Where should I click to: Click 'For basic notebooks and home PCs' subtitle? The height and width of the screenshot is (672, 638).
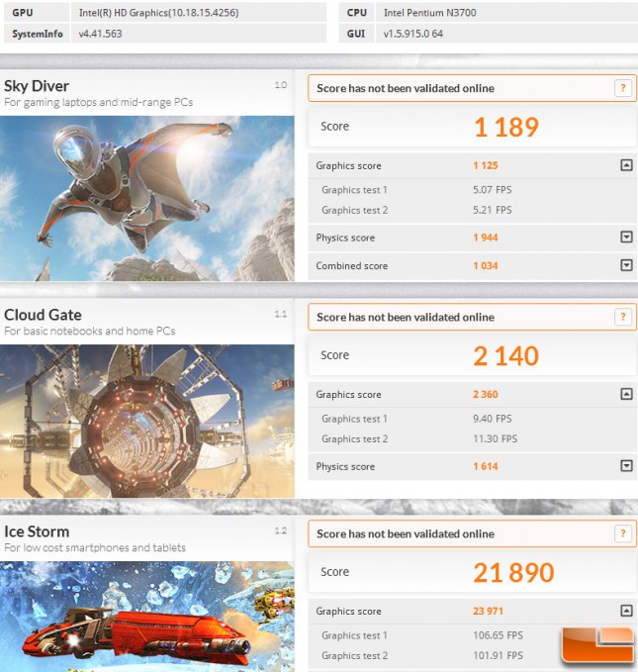coord(90,332)
